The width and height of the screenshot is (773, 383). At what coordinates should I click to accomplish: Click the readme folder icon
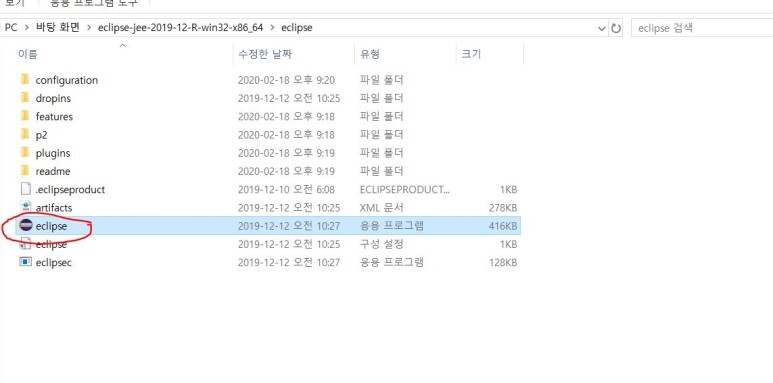coord(25,171)
